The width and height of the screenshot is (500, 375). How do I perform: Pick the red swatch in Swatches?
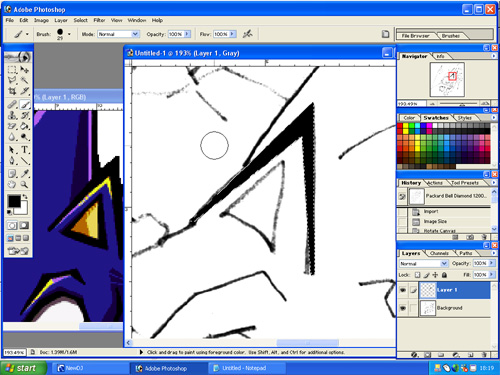pyautogui.click(x=400, y=126)
